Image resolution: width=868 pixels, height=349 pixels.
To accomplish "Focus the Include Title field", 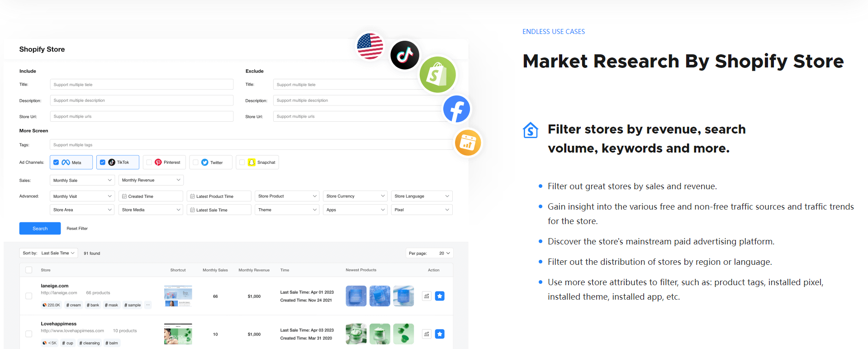I will click(142, 84).
